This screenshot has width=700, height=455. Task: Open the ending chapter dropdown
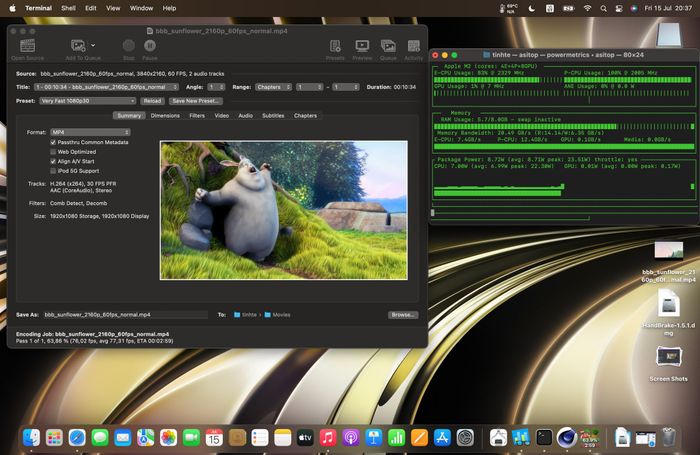[x=346, y=87]
